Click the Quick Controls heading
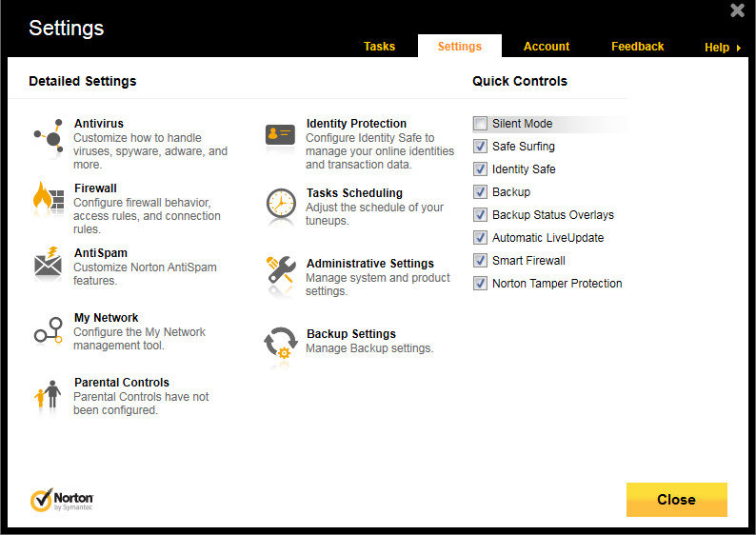This screenshot has height=535, width=756. [520, 81]
